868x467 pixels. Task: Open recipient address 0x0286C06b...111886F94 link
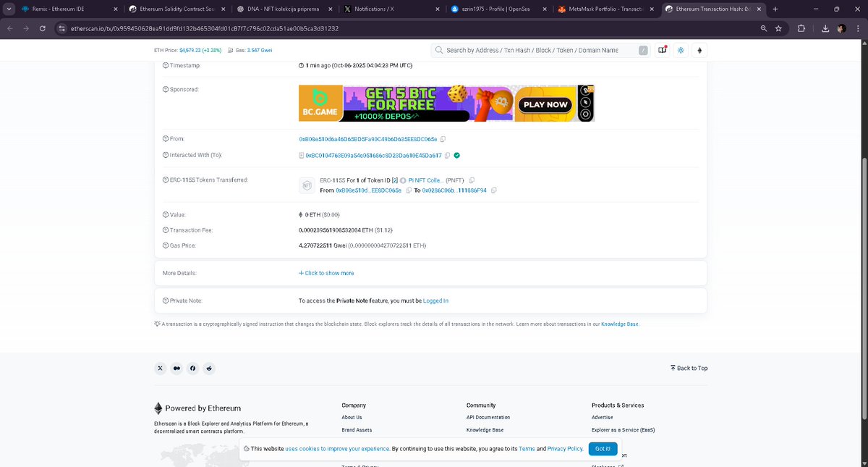click(x=456, y=190)
